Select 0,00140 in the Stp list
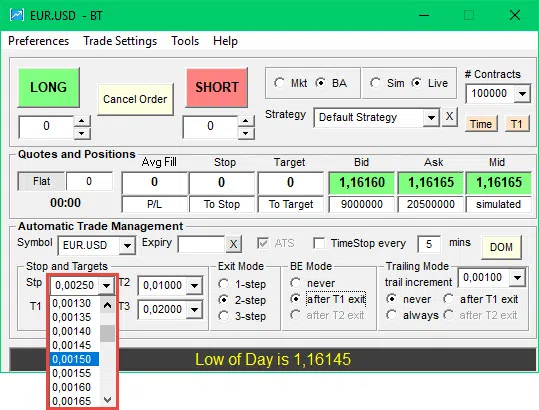The width and height of the screenshot is (539, 410). coord(75,331)
